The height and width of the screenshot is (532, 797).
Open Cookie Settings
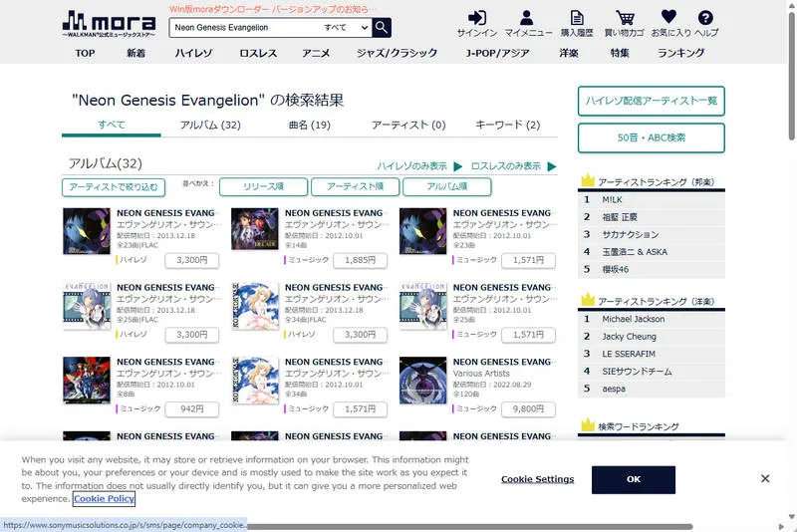click(537, 479)
